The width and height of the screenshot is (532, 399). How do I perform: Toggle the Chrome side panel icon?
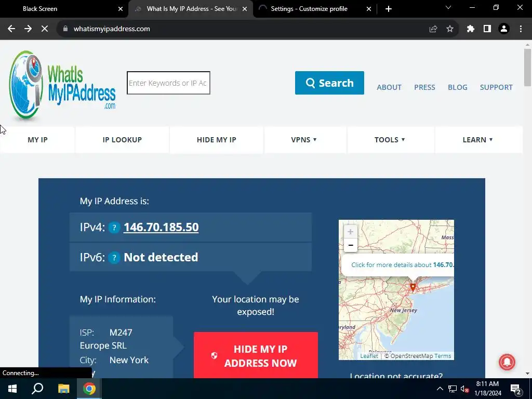(x=487, y=29)
